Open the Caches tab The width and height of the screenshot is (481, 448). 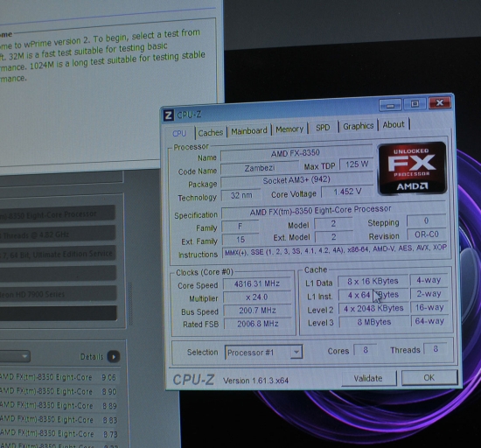click(211, 132)
